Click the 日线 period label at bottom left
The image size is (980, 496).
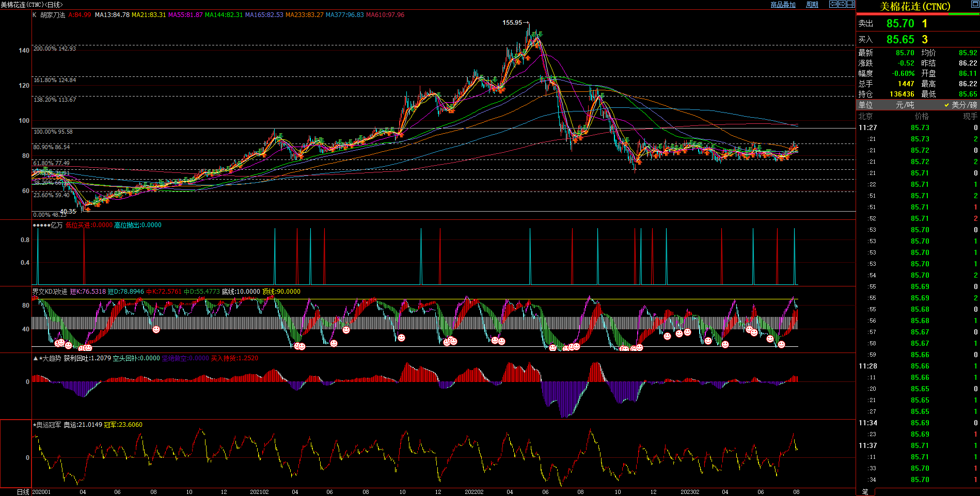[23, 492]
